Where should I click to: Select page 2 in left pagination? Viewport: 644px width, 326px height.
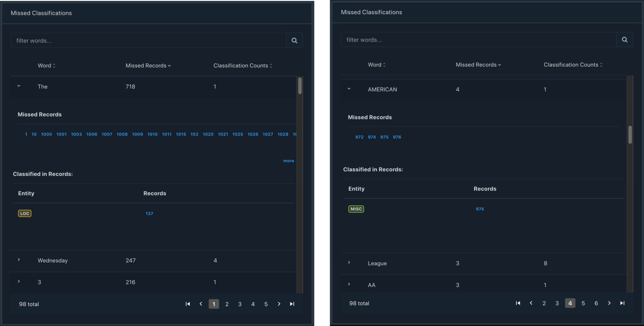pos(227,304)
